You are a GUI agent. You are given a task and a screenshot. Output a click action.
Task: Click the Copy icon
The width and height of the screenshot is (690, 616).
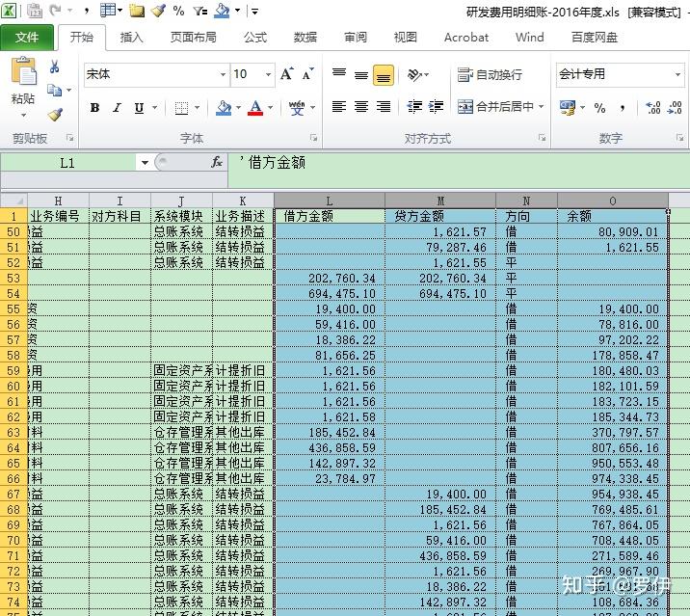pos(55,91)
